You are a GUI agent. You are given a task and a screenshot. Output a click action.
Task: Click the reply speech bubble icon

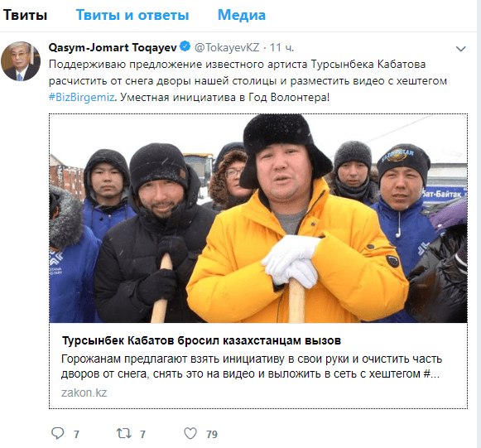pos(57,433)
